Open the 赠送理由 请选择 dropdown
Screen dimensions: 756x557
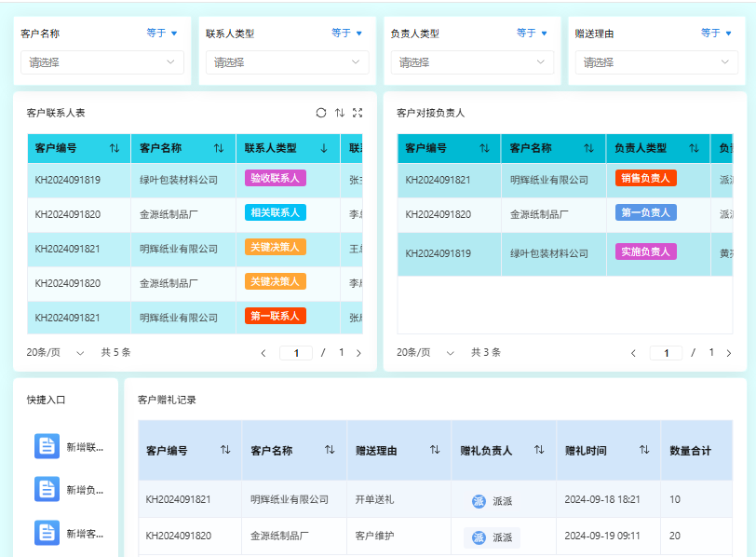655,62
